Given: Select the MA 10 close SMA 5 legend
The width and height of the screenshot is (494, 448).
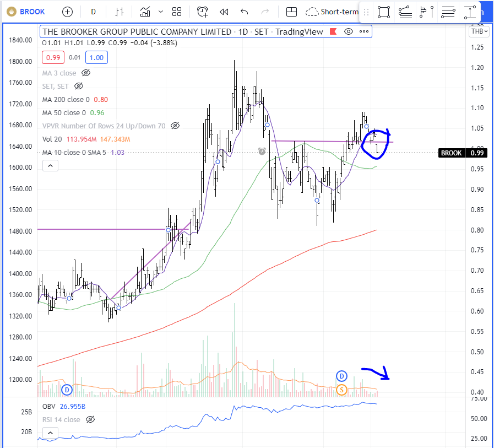Looking at the screenshot, I should click(x=83, y=153).
